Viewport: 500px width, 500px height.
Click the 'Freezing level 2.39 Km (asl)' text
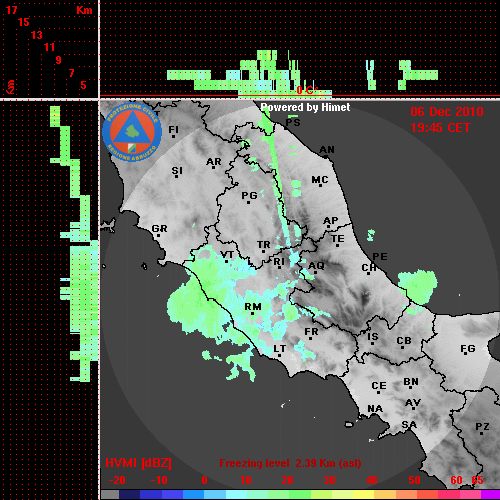tap(290, 463)
